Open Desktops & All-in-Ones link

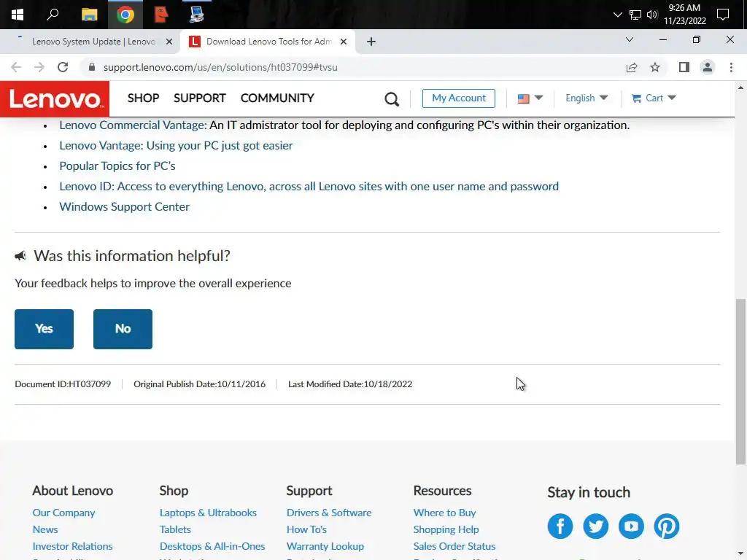click(x=212, y=546)
